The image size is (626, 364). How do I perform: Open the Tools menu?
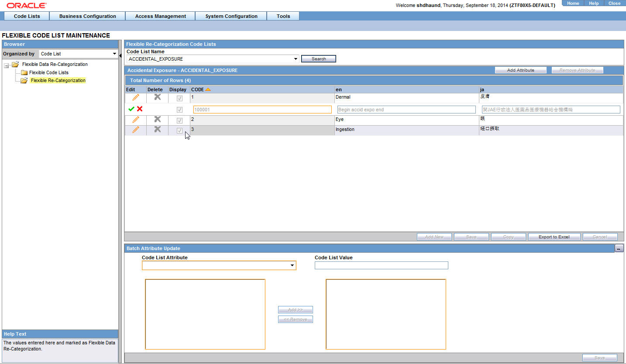(x=283, y=16)
